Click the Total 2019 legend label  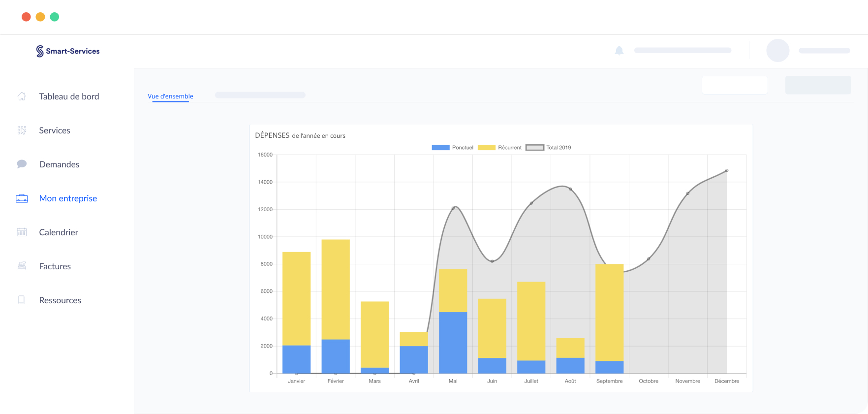[x=558, y=148]
